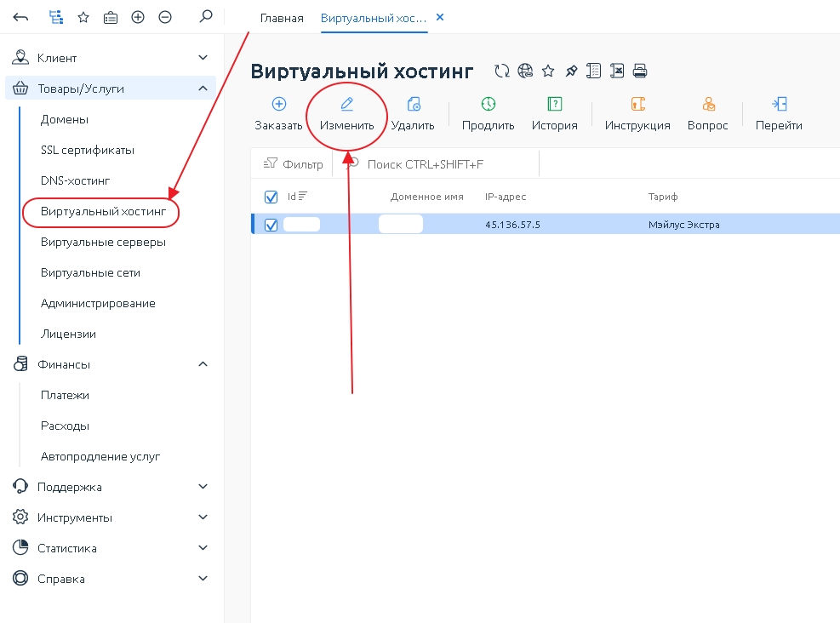Collapse the Финансы section chevron
The height and width of the screenshot is (623, 840).
[203, 363]
